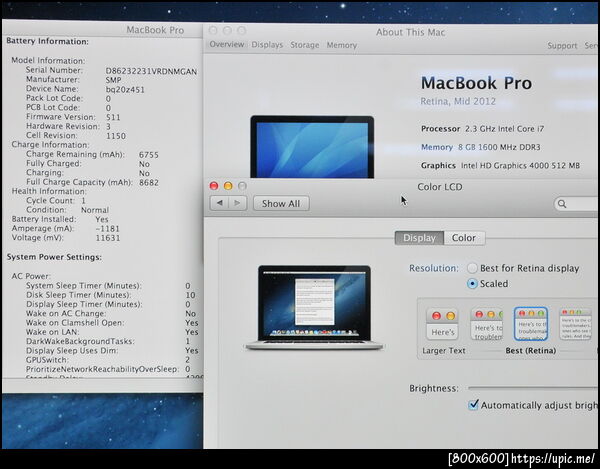The width and height of the screenshot is (600, 469).
Task: Click Voltage value 11631
Action: point(108,238)
